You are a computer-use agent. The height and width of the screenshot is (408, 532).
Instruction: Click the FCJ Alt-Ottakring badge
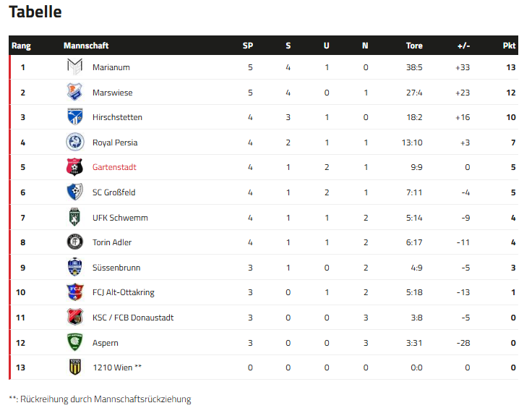point(75,292)
